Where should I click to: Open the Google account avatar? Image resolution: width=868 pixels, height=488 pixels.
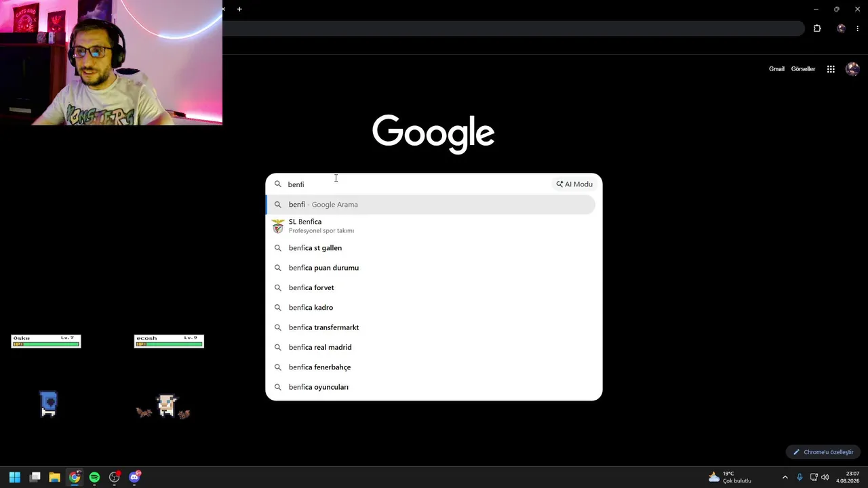(852, 69)
